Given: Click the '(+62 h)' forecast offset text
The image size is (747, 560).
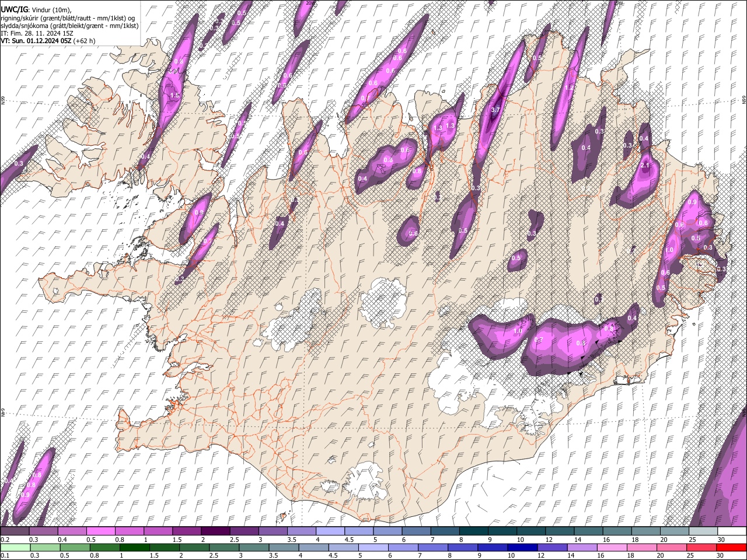Looking at the screenshot, I should [84, 41].
